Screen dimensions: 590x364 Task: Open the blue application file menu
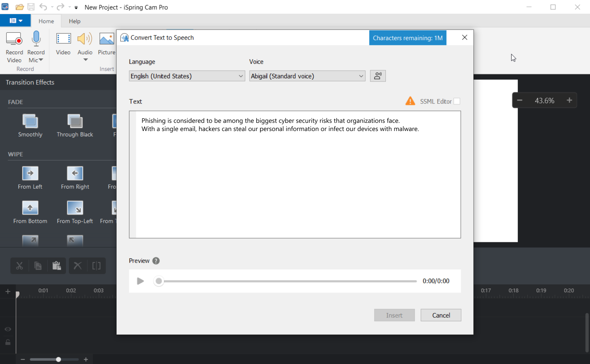point(15,21)
